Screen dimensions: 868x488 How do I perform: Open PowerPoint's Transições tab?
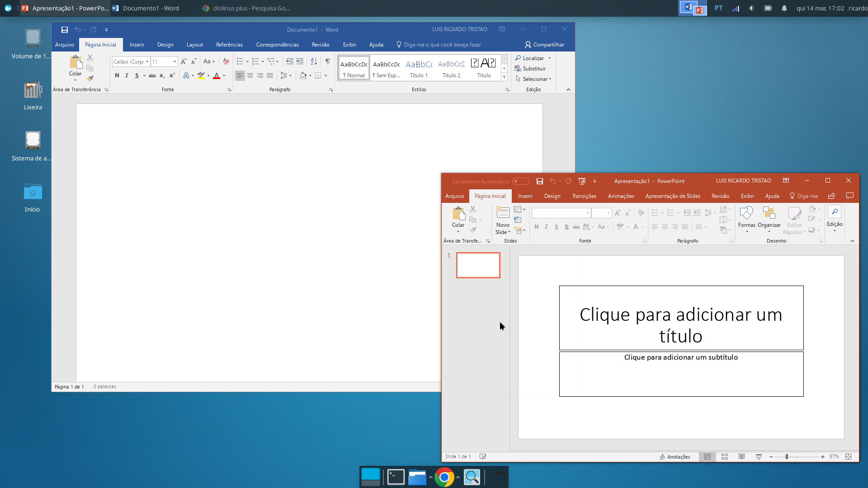click(584, 196)
